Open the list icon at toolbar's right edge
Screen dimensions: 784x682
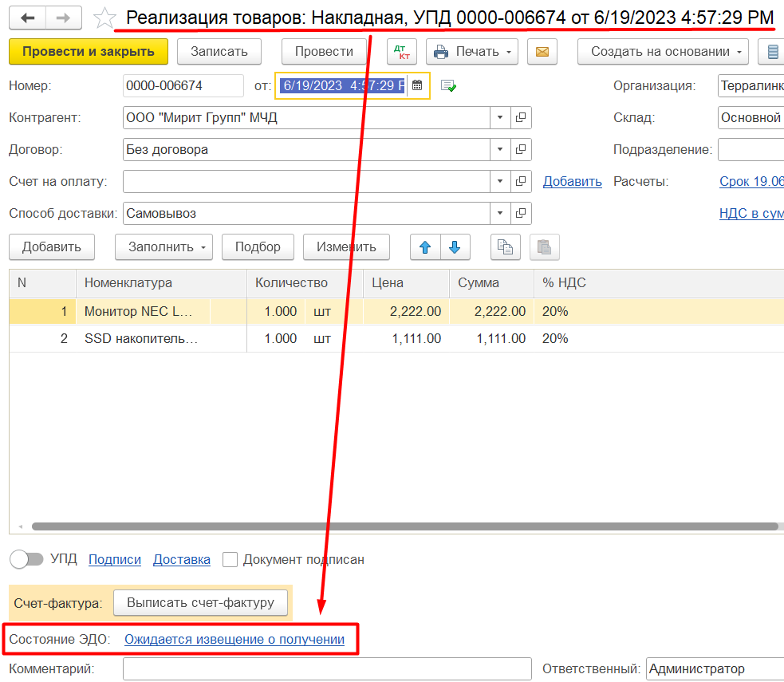773,52
